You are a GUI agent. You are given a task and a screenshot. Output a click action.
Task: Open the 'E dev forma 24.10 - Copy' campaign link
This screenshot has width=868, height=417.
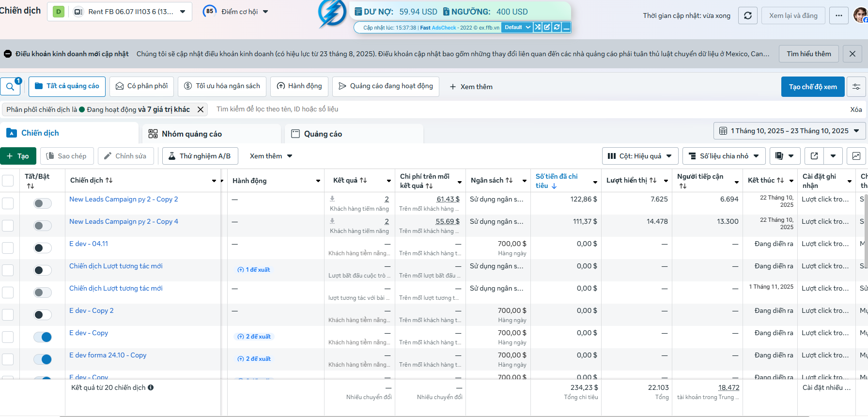coord(108,355)
